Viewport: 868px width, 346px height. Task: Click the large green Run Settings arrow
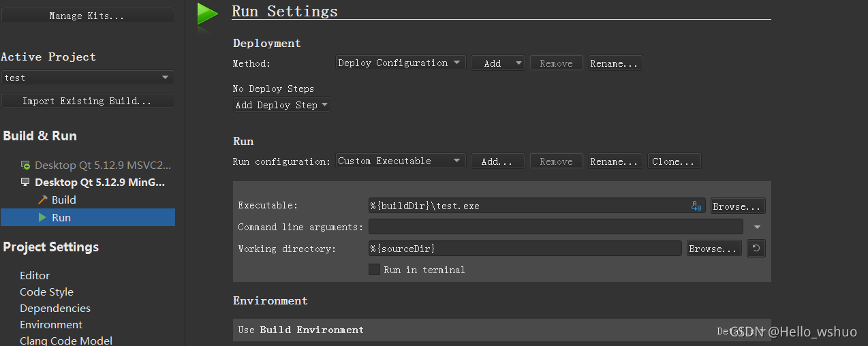(x=207, y=14)
